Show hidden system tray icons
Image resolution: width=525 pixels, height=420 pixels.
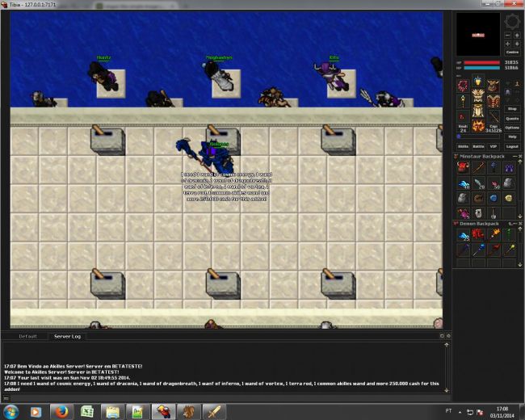pos(460,412)
